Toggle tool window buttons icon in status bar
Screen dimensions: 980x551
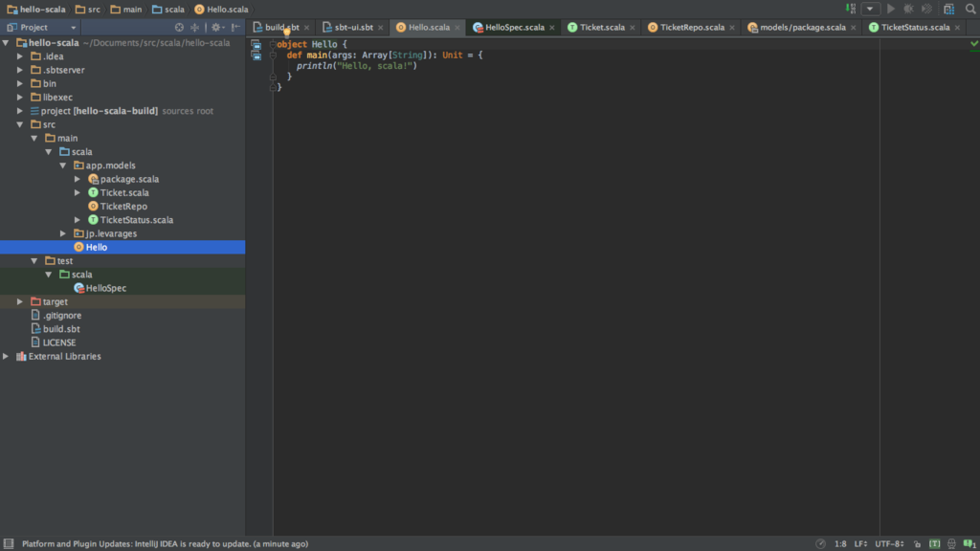tap(8, 544)
